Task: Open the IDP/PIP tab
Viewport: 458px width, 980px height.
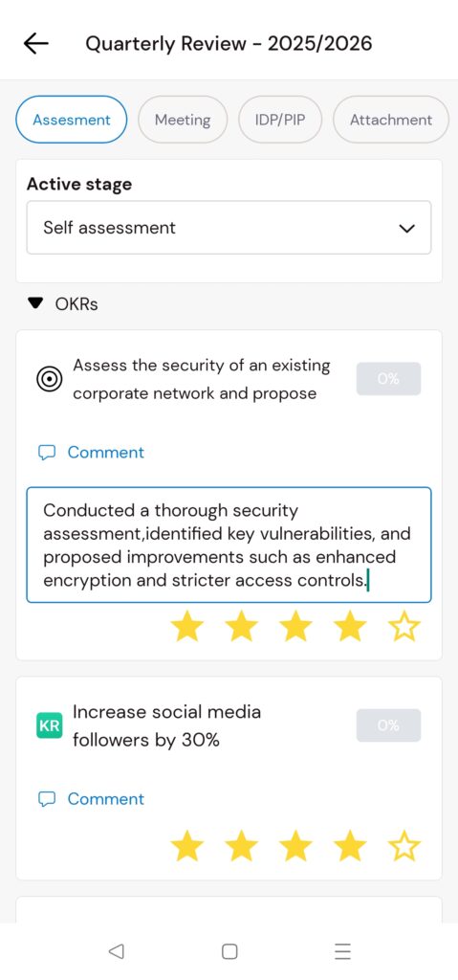Action: (x=280, y=120)
